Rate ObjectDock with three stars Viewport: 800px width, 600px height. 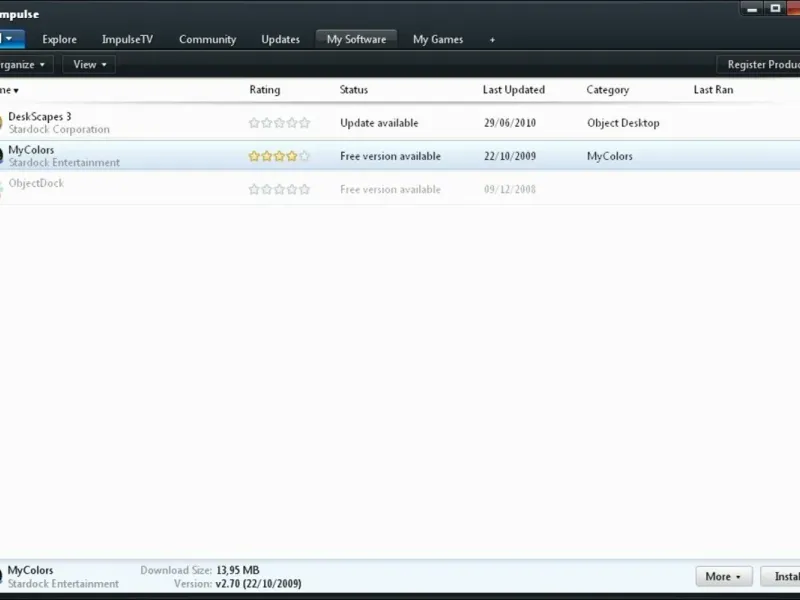pos(279,189)
